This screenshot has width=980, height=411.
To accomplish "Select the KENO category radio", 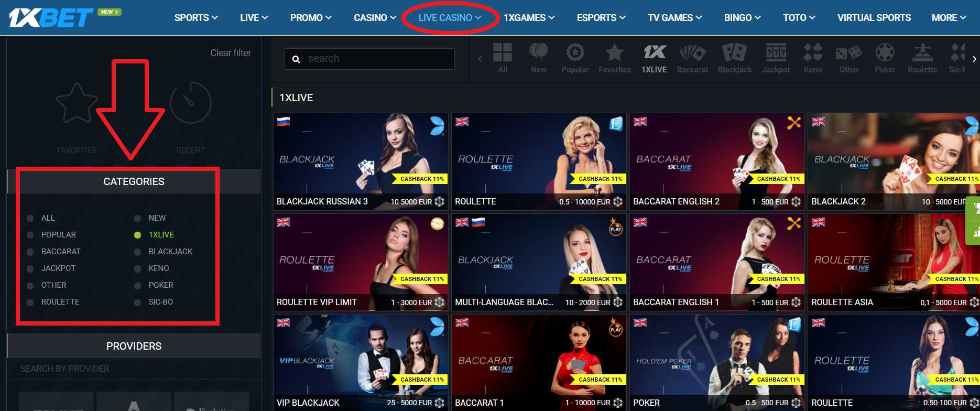I will (137, 268).
